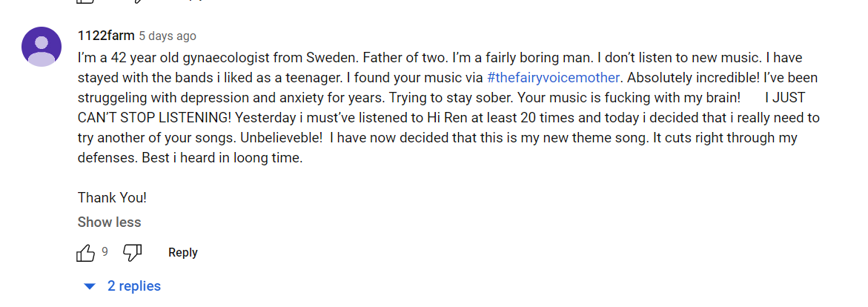Like the comment with the thumbs-up icon
868x307 pixels.
tap(85, 254)
